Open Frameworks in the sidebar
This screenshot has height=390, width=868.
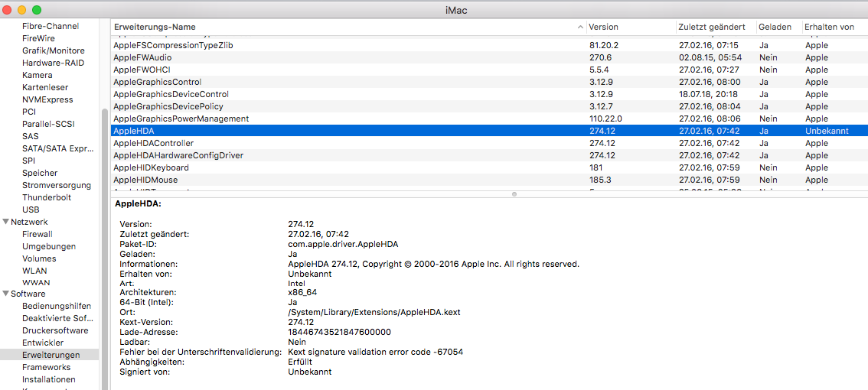(x=46, y=367)
